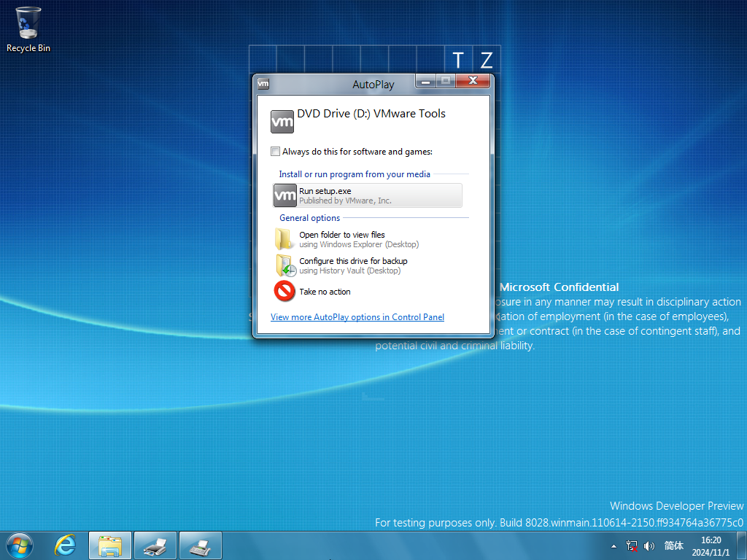
Task: Switch the 简体 input method indicator
Action: point(673,545)
